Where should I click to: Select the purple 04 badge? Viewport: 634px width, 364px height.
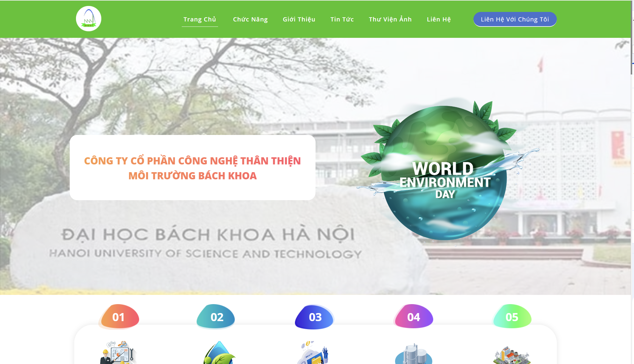[413, 317]
